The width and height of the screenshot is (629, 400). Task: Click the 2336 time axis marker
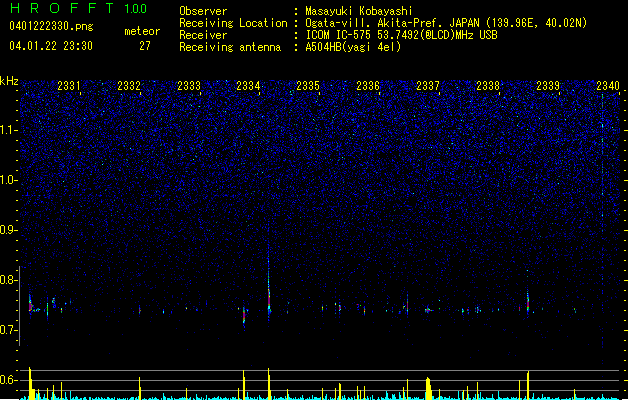pyautogui.click(x=368, y=85)
